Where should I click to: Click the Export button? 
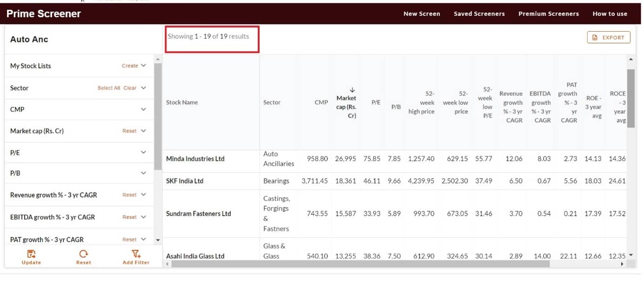click(x=609, y=38)
